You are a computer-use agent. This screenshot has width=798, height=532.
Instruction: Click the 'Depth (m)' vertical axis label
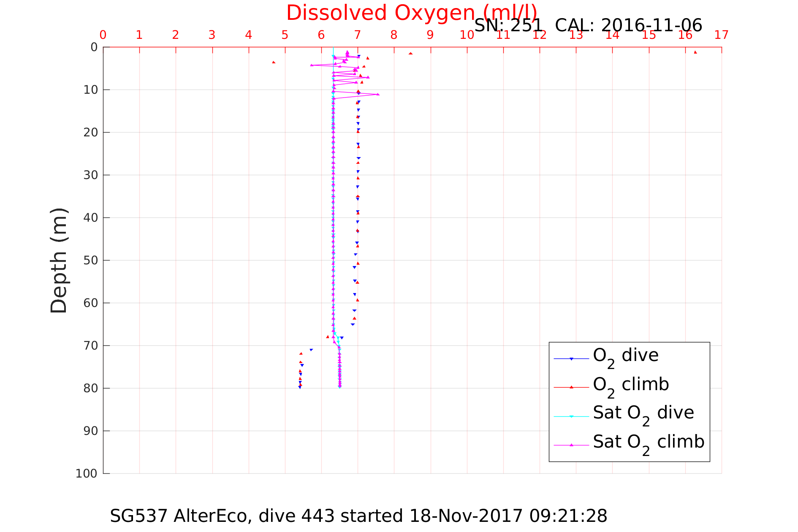click(59, 261)
